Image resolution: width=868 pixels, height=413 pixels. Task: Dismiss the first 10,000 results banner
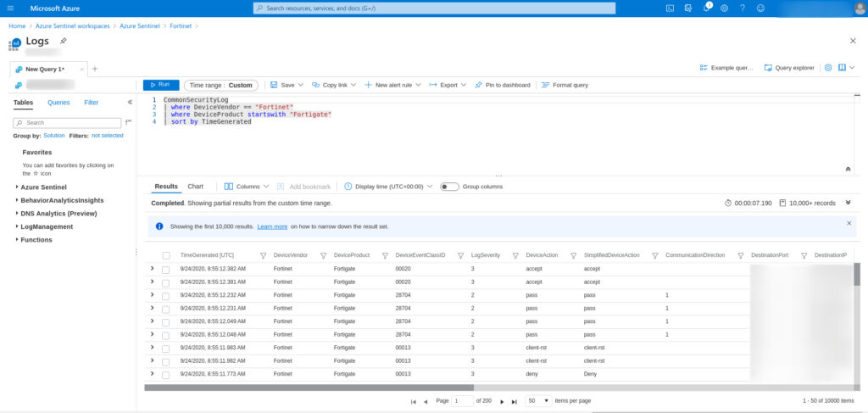pos(849,223)
